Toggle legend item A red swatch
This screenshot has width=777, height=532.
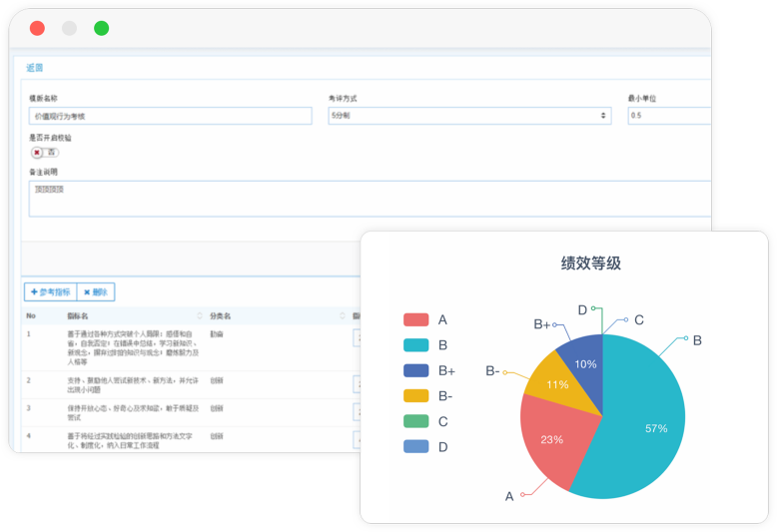tap(415, 320)
